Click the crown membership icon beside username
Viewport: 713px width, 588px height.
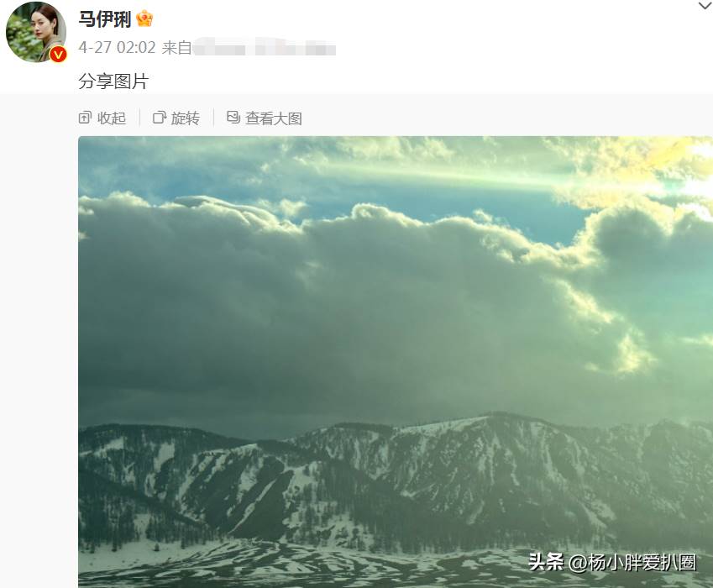tap(144, 18)
